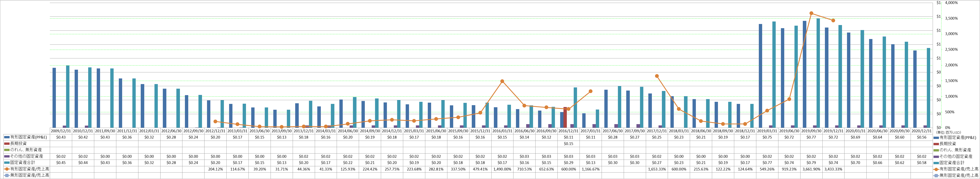This screenshot has width=980, height=179.
Task: Click the 2019/09/30 date column header
Action: pos(811,131)
